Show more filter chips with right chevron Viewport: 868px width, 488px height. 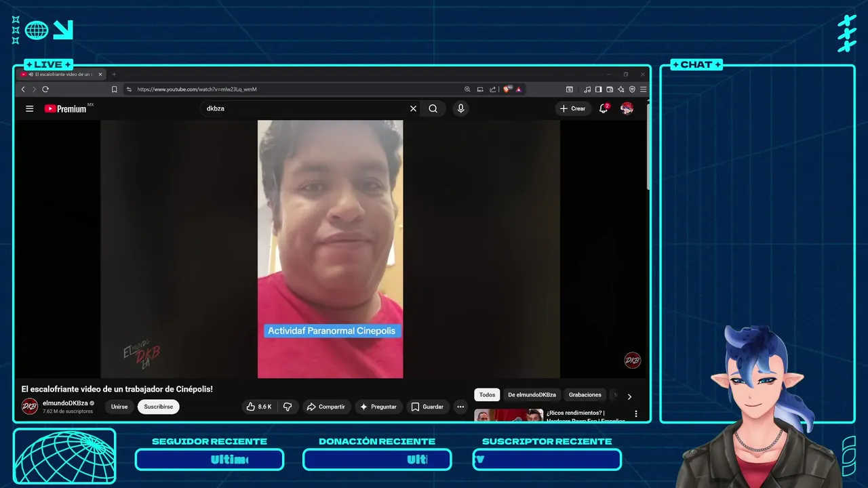(629, 396)
